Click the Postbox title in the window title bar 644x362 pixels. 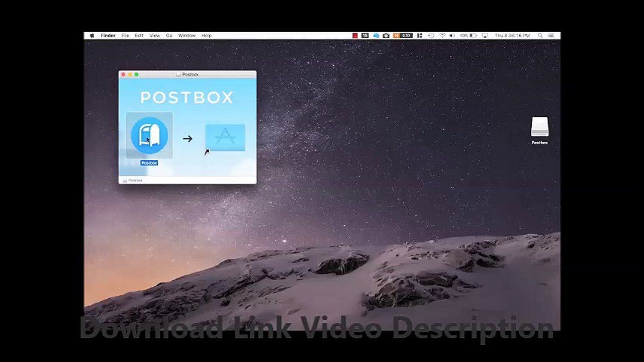point(190,74)
